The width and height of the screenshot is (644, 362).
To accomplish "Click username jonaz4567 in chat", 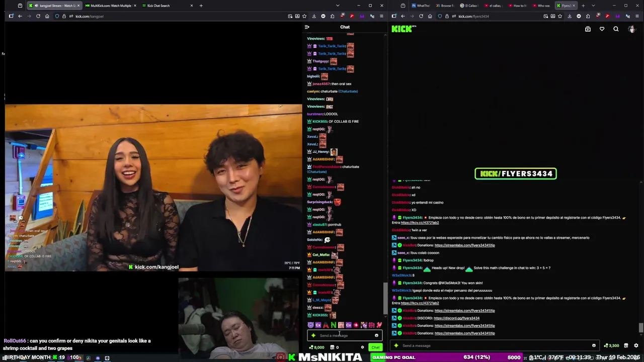I will pos(321,84).
